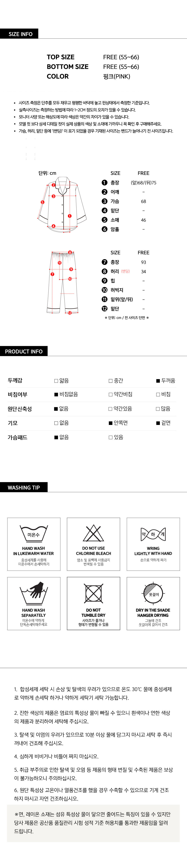Image resolution: width=187 pixels, height=868 pixels.
Task: Toggle the 비침없음 checkbox
Action: coord(56,394)
